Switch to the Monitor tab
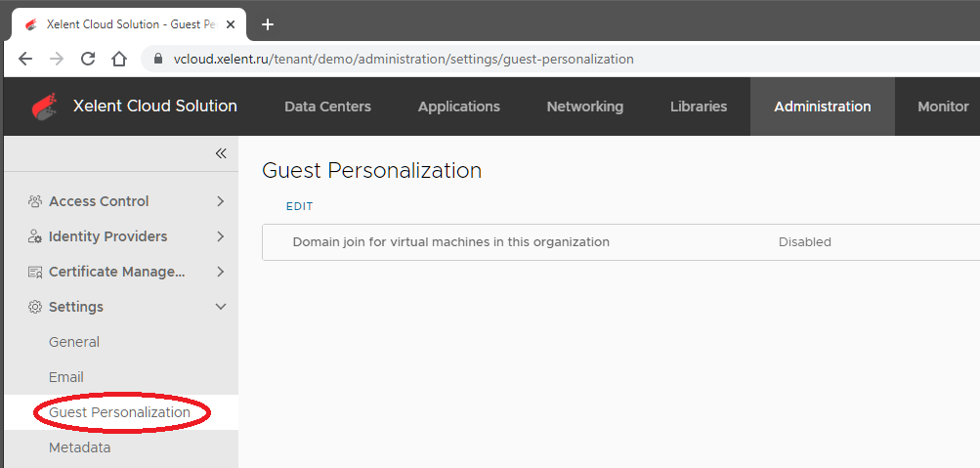The width and height of the screenshot is (980, 468). (x=943, y=106)
